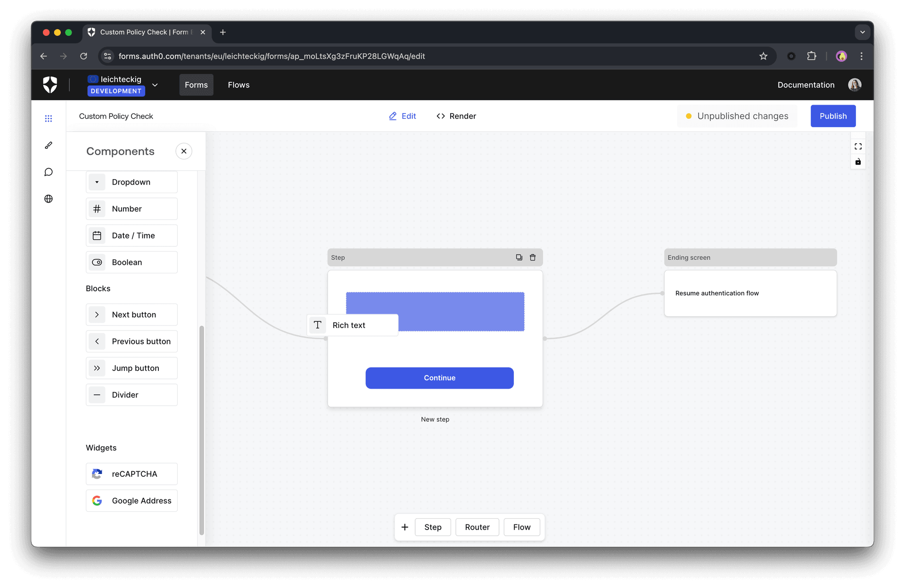Screen dimensions: 905x588
Task: Open the browser tab search chevron
Action: pyautogui.click(x=863, y=32)
